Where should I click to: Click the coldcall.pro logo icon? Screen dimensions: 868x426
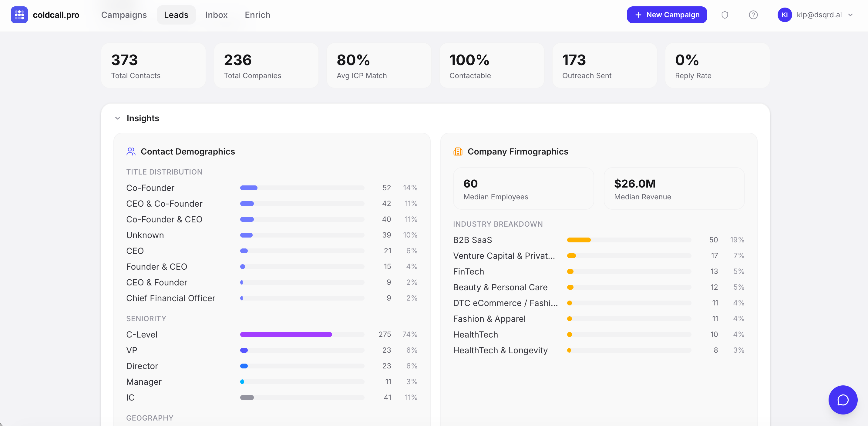coord(19,15)
